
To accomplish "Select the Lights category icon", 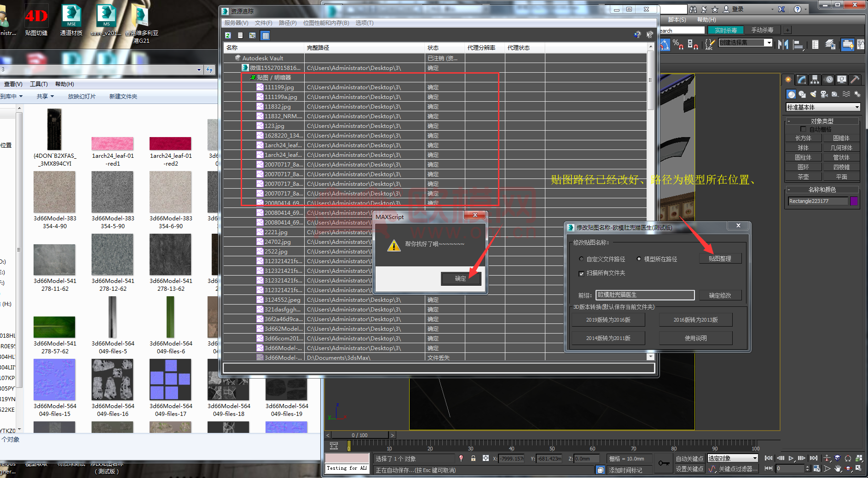I will 813,94.
